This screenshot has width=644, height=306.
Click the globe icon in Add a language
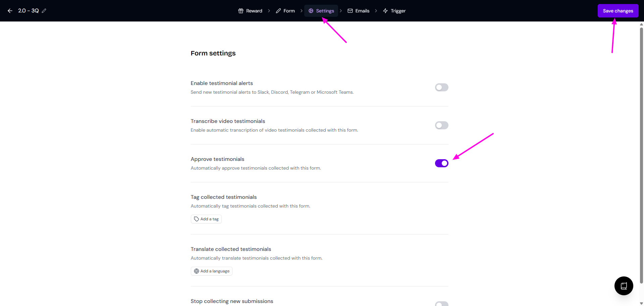click(x=197, y=271)
